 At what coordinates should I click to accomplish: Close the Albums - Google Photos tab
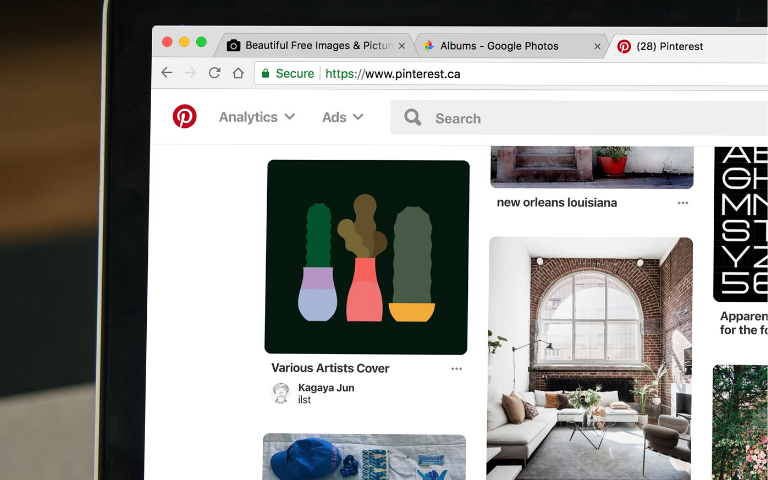click(597, 47)
